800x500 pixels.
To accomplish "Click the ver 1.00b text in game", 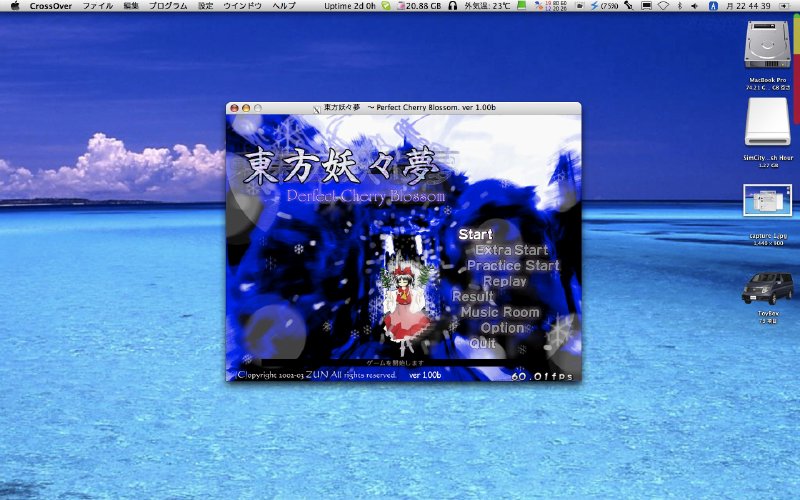I will click(425, 375).
